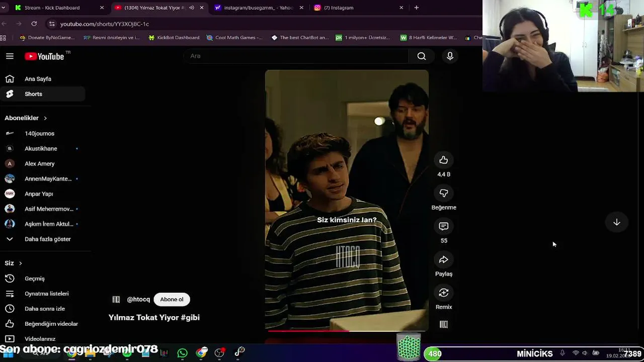Click the search magnifier button

click(422, 56)
